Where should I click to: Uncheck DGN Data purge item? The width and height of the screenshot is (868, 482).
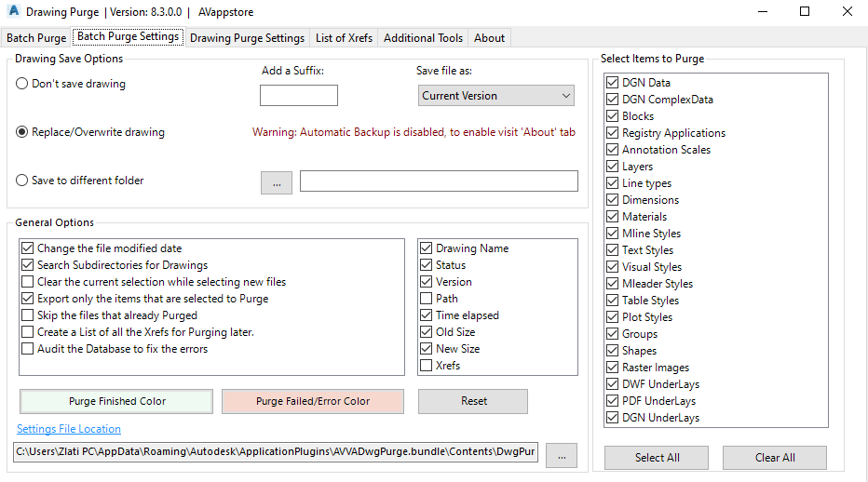tap(612, 83)
